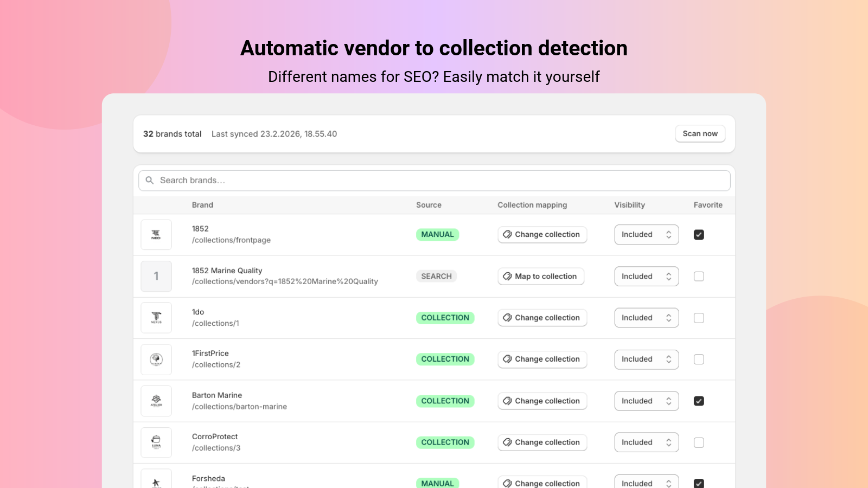Viewport: 868px width, 488px height.
Task: Click the Scan now button
Action: [x=700, y=134]
